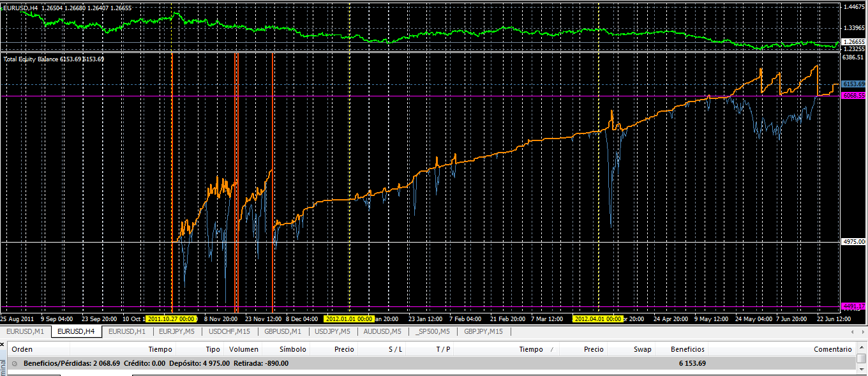Select the _SP500,M5 chart tab
The height and width of the screenshot is (376, 868).
pyautogui.click(x=433, y=331)
